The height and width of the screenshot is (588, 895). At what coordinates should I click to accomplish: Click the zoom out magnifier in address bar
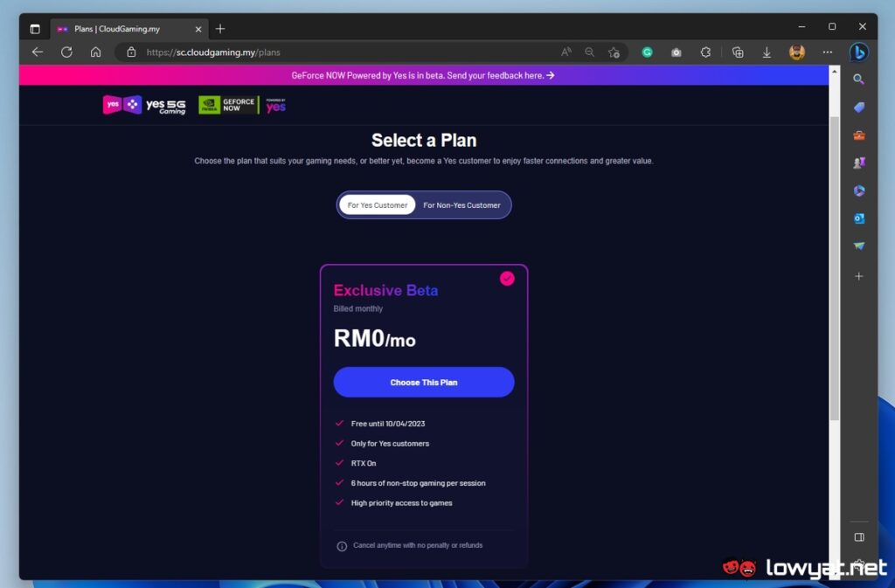590,52
